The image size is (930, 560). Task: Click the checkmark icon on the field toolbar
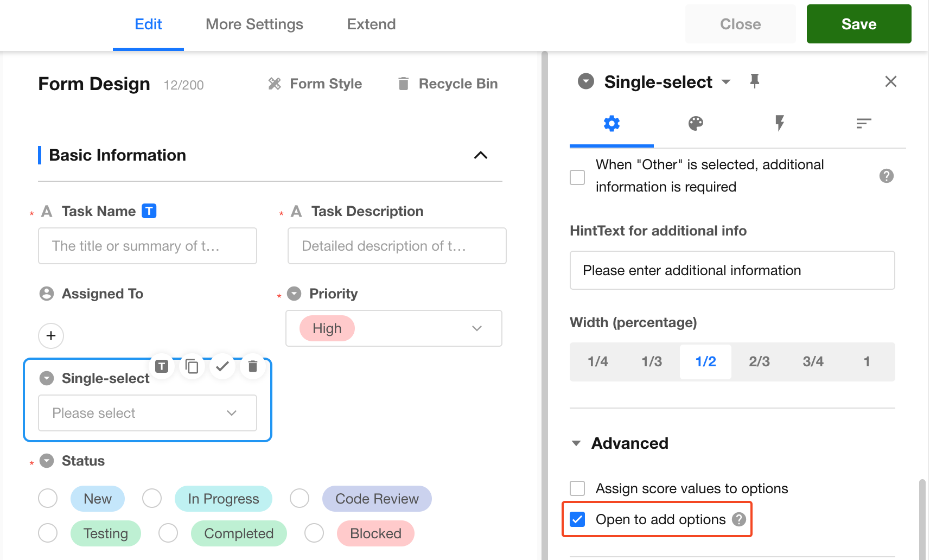pyautogui.click(x=222, y=367)
